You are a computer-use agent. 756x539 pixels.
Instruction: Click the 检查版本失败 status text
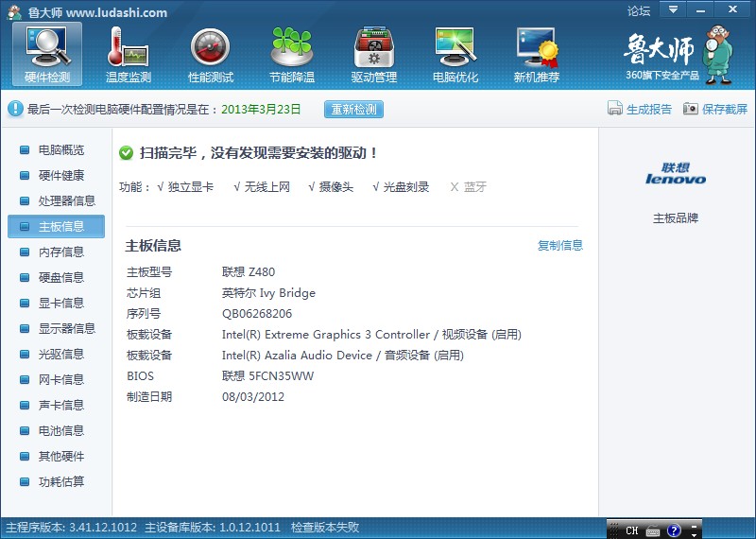325,527
